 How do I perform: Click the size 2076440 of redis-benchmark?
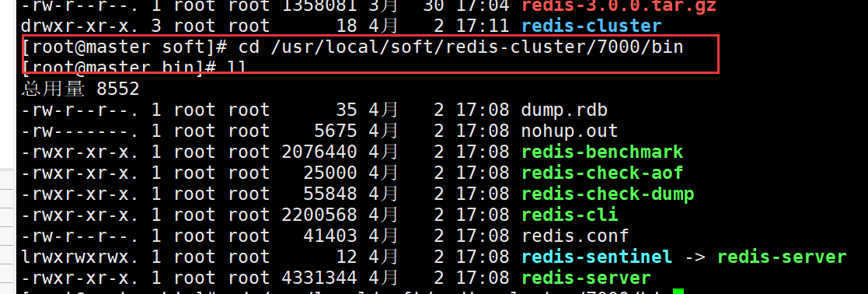pos(319,152)
